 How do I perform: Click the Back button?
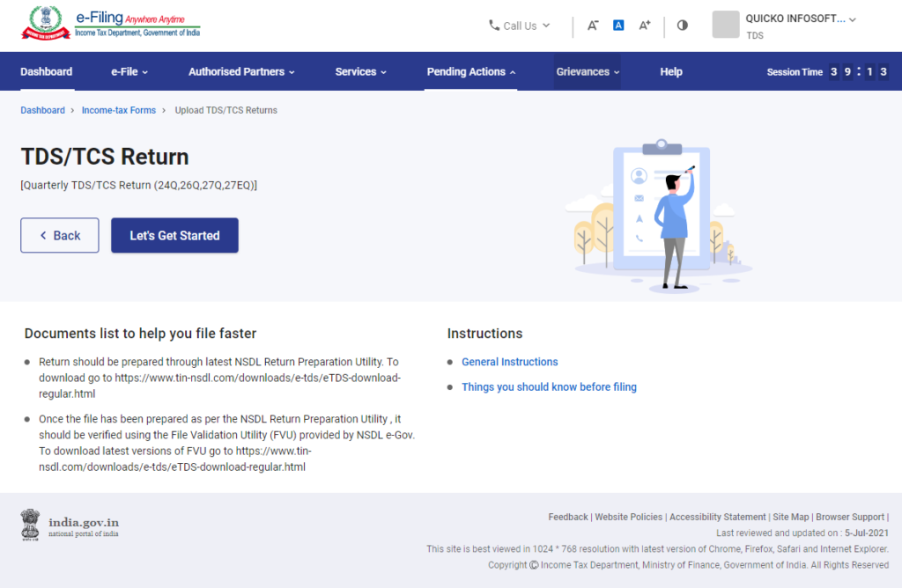59,235
